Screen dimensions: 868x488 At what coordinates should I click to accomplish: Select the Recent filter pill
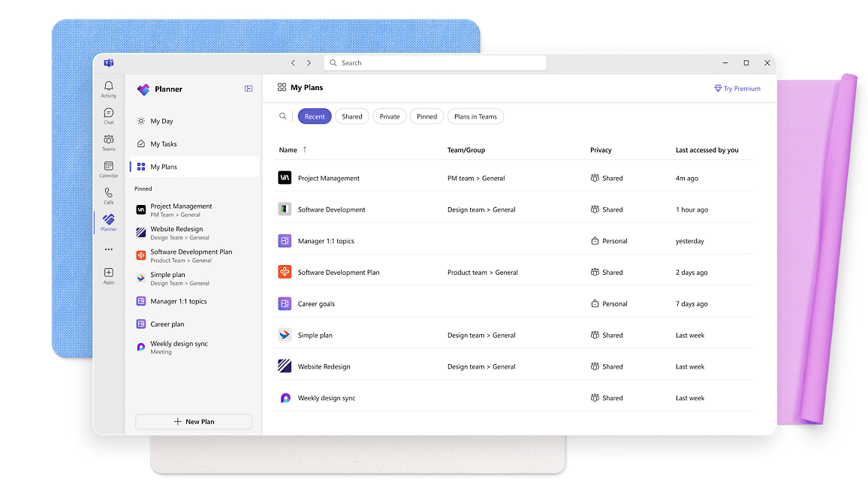pyautogui.click(x=315, y=116)
